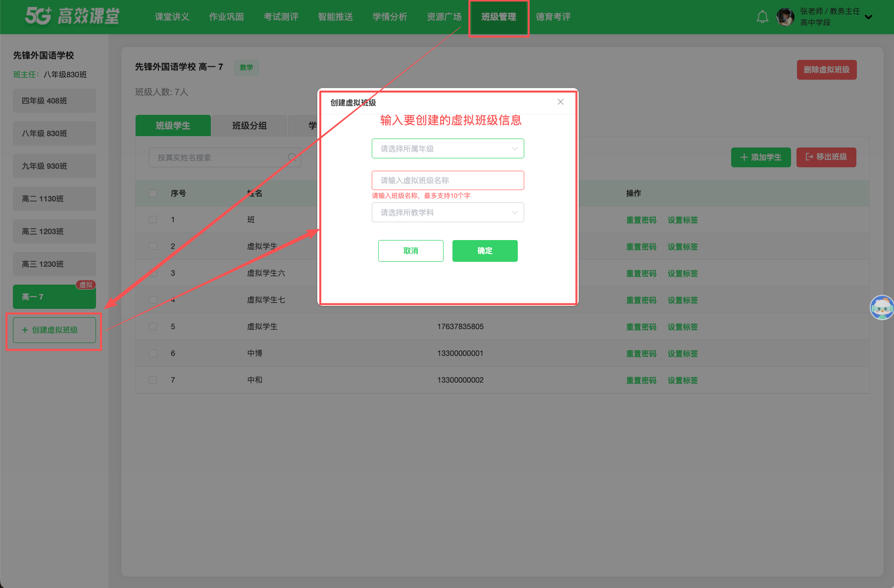This screenshot has width=894, height=588.
Task: Click the 取消 button
Action: [x=411, y=251]
